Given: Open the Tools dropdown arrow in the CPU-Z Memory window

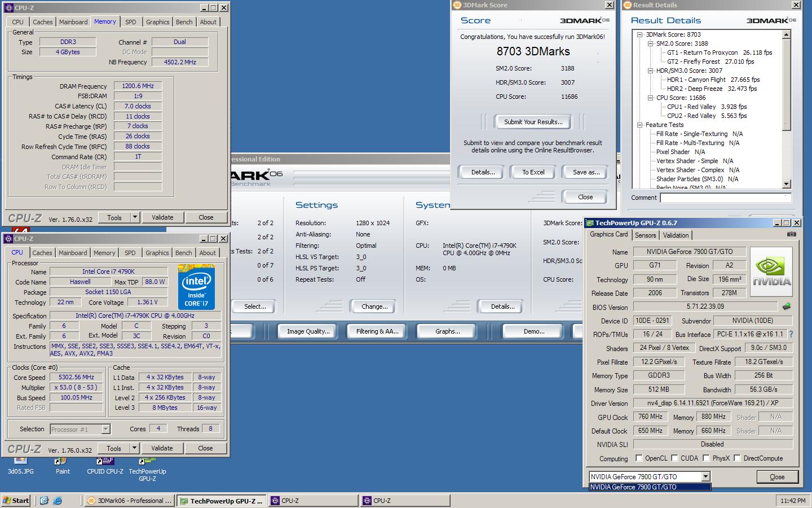Looking at the screenshot, I should tap(135, 217).
